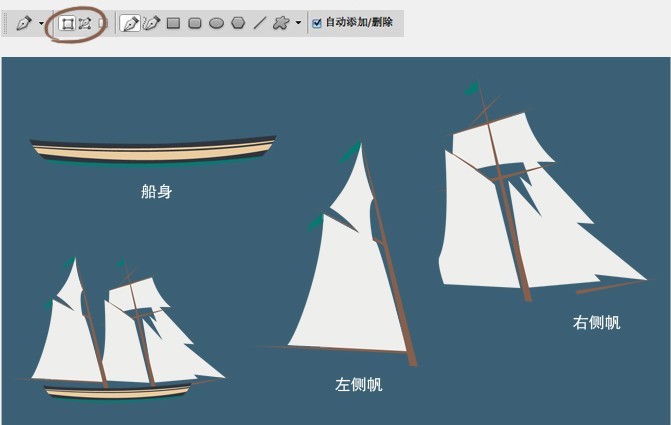Click the 左侧帆 label text
This screenshot has width=671, height=425.
click(359, 384)
